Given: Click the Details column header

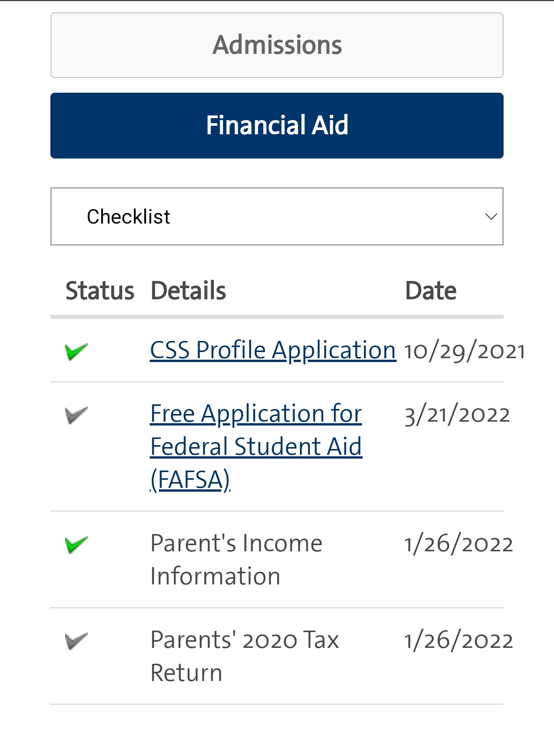Looking at the screenshot, I should (x=188, y=290).
